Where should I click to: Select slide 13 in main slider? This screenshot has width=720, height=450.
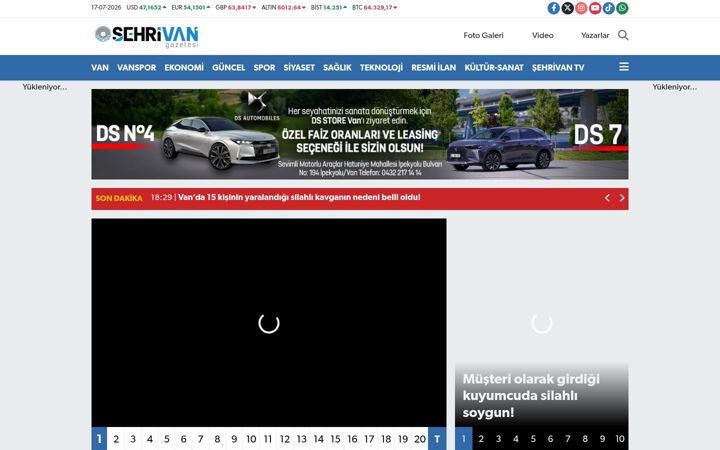coord(302,439)
